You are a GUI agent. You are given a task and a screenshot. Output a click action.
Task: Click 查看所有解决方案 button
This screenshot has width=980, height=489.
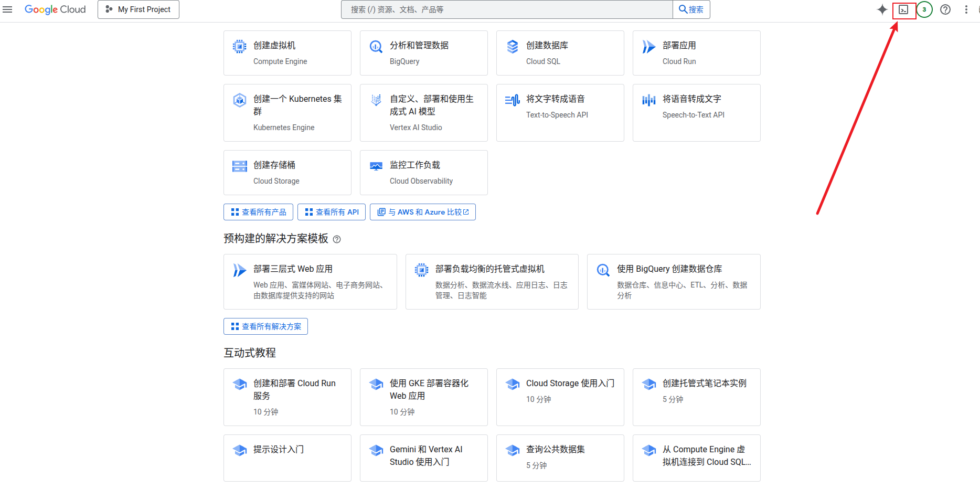tap(265, 326)
